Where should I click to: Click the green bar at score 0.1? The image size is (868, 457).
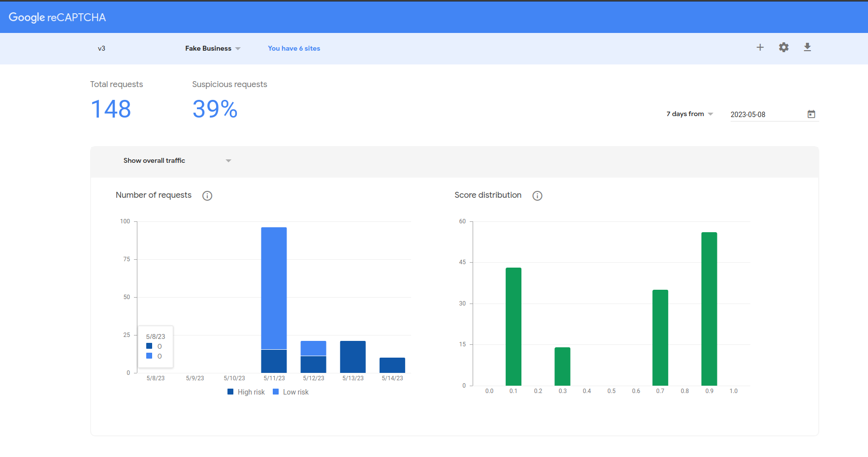pyautogui.click(x=514, y=327)
